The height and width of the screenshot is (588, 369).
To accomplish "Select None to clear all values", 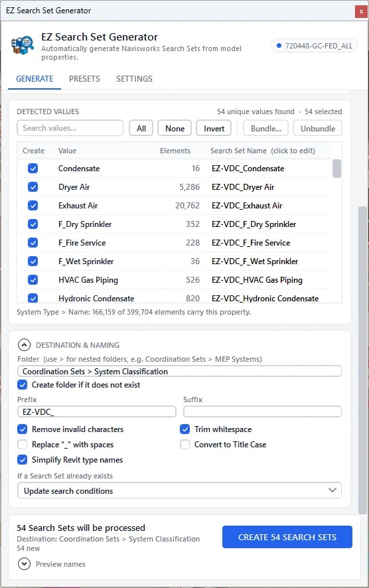I will (x=175, y=128).
